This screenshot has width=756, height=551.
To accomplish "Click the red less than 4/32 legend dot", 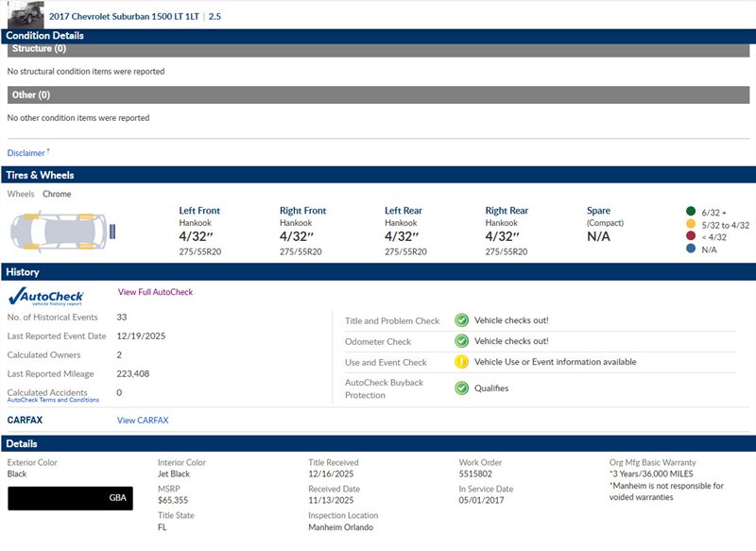I will coord(691,237).
